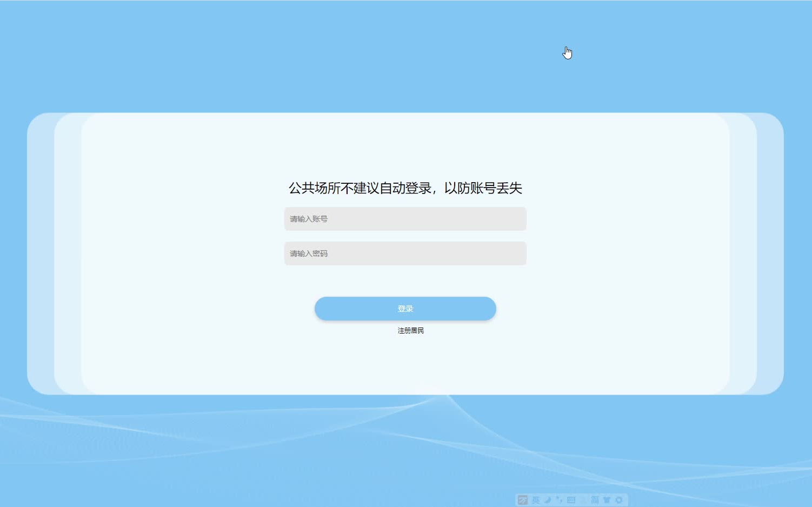This screenshot has width=812, height=507.
Task: Click the IME logo icon in input toolbar
Action: tap(523, 500)
